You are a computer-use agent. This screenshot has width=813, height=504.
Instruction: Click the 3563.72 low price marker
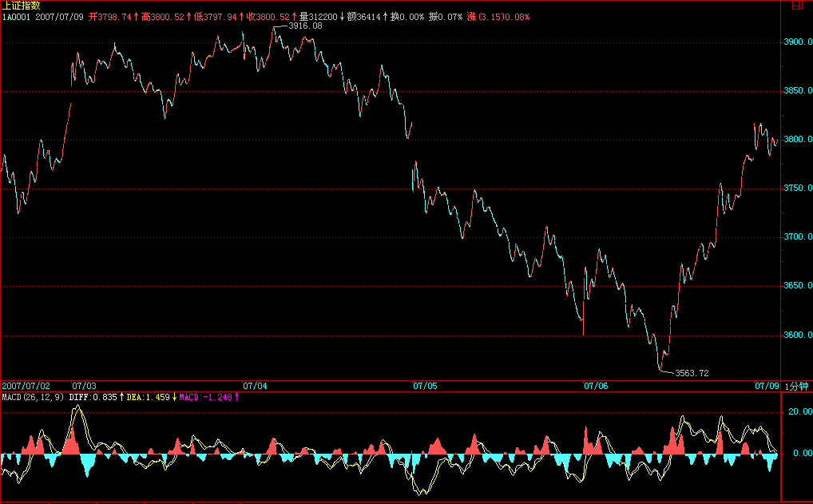pyautogui.click(x=692, y=373)
